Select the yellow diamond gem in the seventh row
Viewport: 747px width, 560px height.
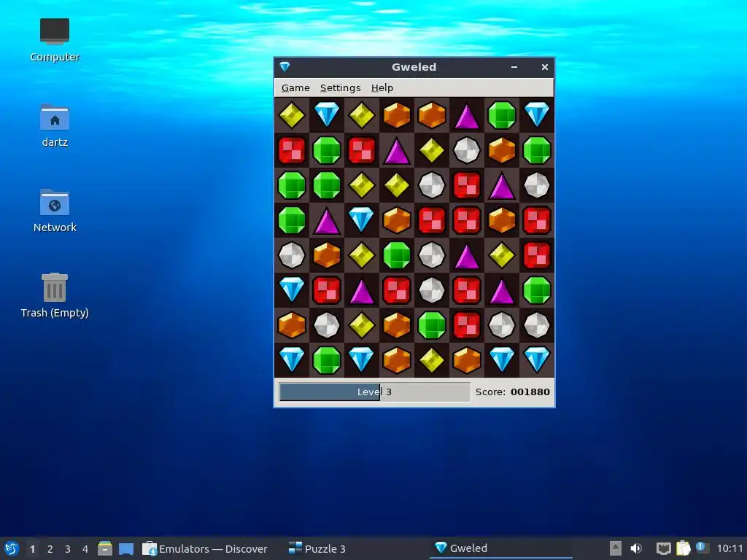362,326
